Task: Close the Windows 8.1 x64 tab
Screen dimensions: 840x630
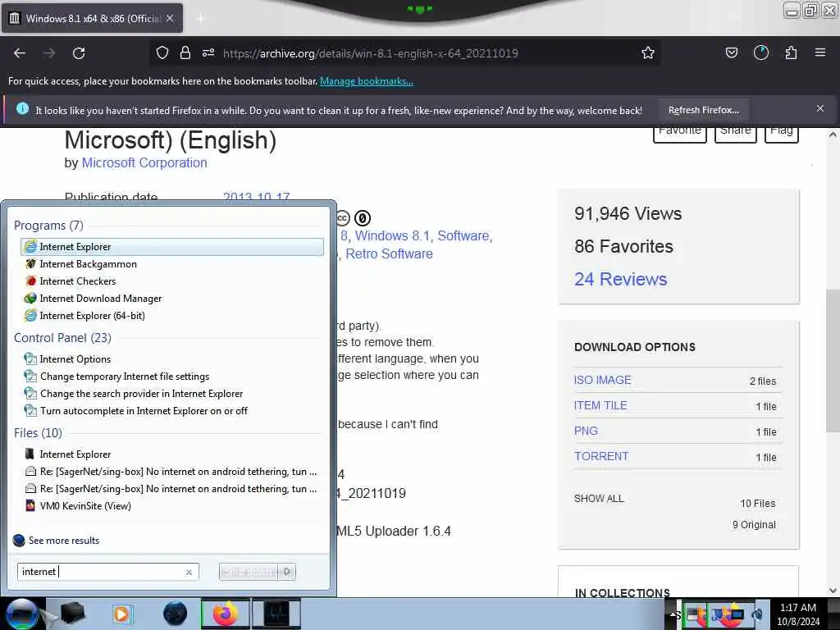Action: coord(170,18)
